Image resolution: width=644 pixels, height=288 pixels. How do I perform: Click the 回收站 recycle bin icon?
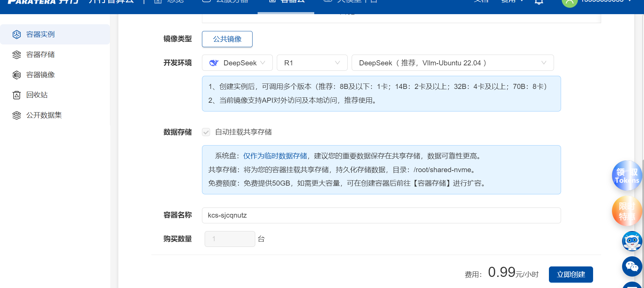17,95
